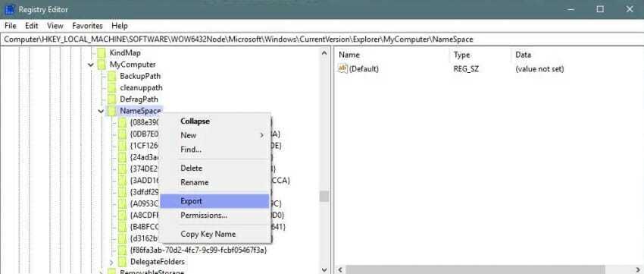
Task: Collapse the MyComputer tree node arrow
Action: coord(91,65)
